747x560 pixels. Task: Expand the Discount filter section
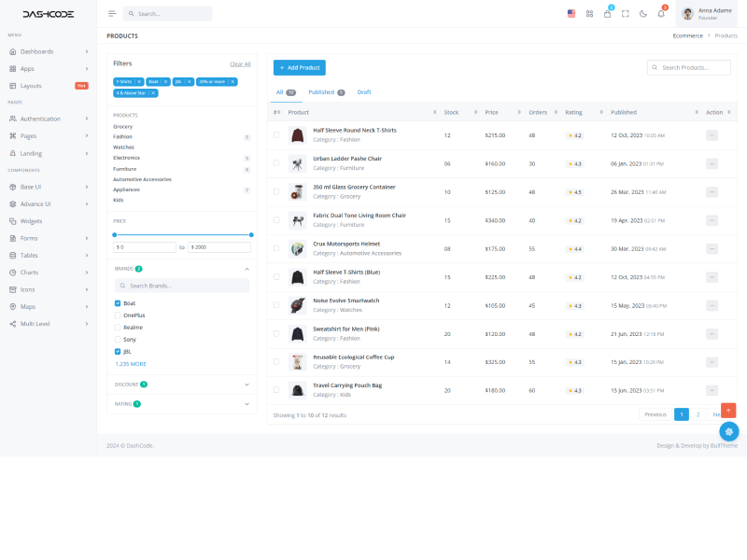click(x=247, y=384)
